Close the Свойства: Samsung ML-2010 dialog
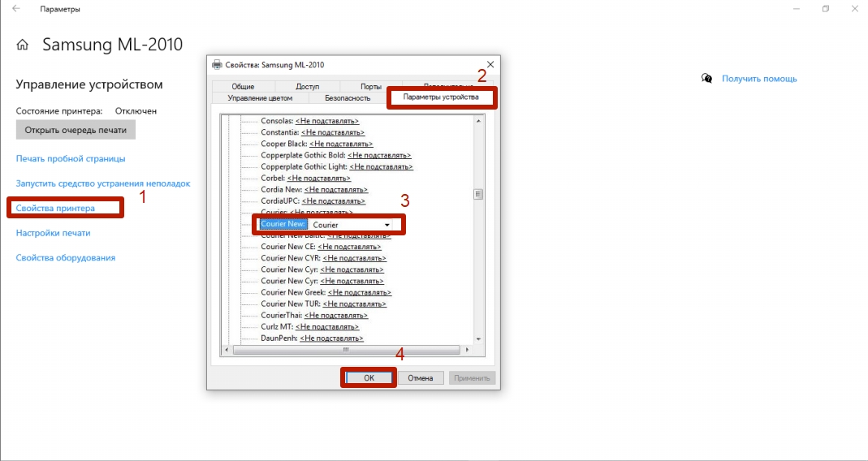The width and height of the screenshot is (868, 461). click(x=490, y=64)
